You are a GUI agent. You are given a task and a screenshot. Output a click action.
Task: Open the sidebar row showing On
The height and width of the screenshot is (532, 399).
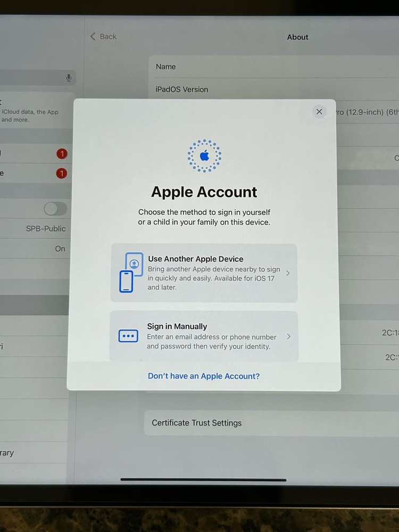[34, 248]
